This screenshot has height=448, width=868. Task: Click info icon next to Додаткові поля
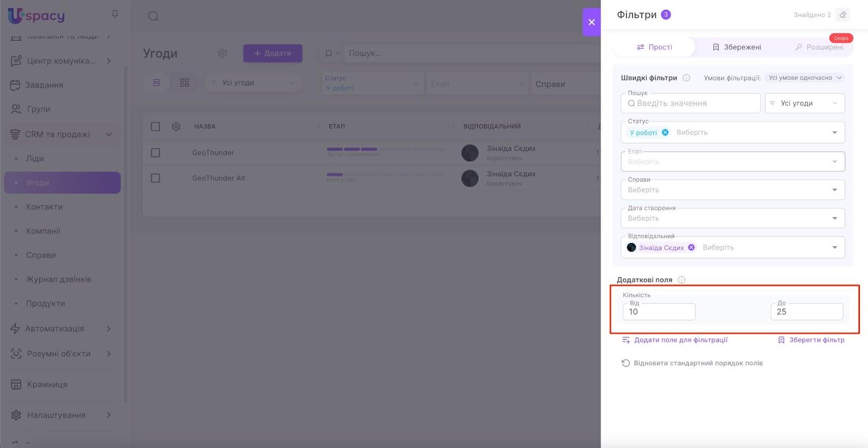coord(681,280)
